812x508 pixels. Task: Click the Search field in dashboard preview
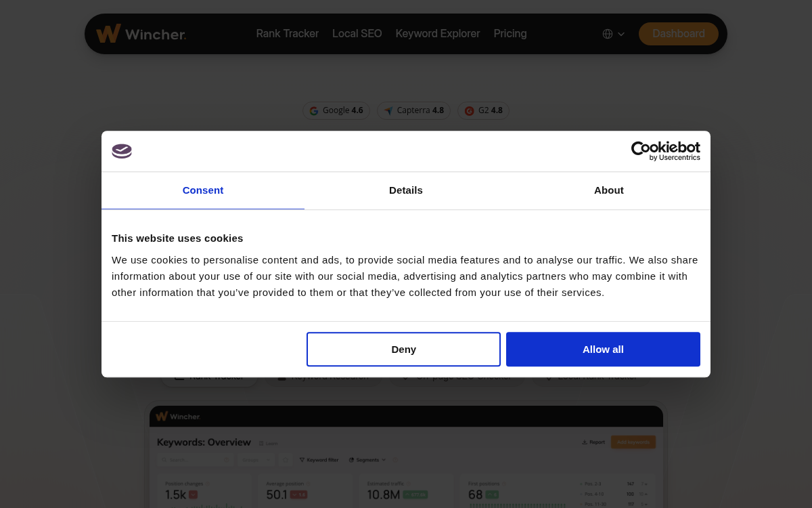(196, 460)
